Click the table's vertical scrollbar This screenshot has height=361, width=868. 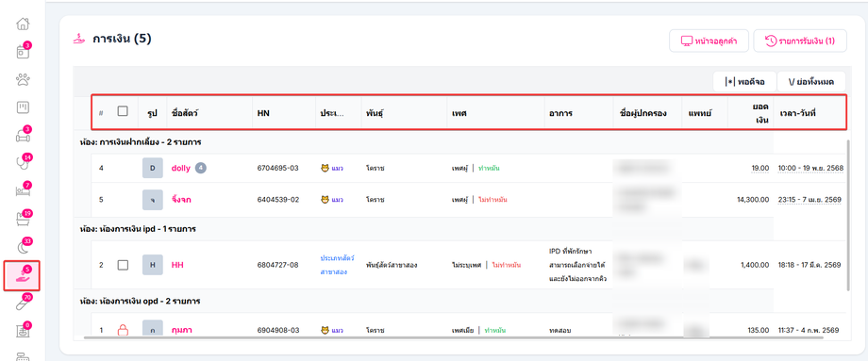(848, 215)
